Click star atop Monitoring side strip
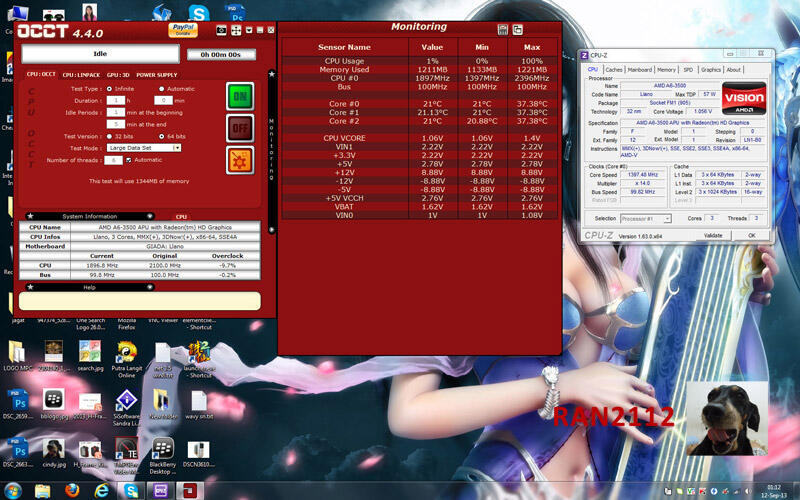This screenshot has width=800, height=500. click(x=272, y=74)
